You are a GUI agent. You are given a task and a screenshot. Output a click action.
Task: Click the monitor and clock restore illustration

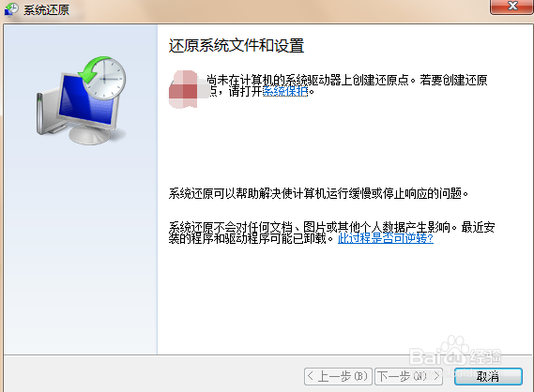click(81, 100)
